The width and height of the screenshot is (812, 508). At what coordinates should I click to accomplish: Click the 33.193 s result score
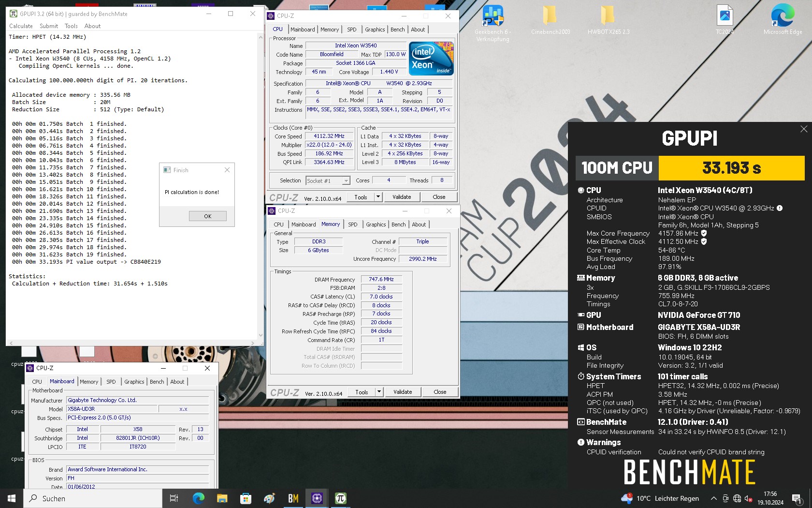pyautogui.click(x=731, y=168)
